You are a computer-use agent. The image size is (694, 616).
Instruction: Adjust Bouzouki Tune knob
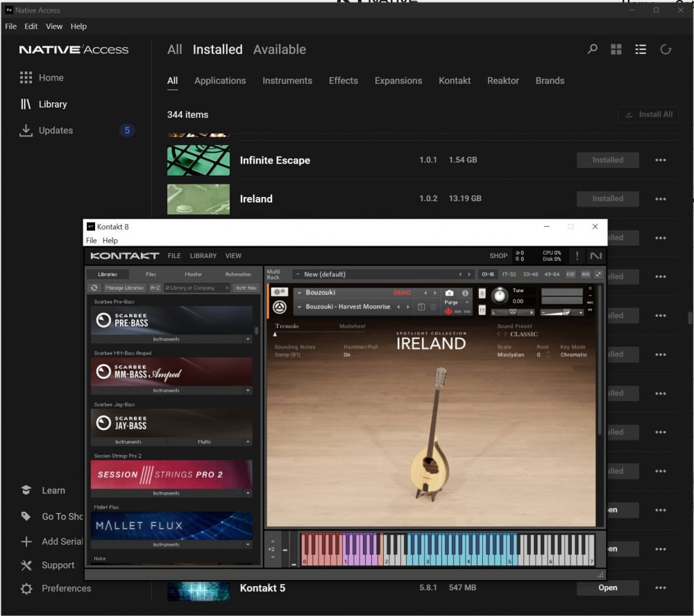(500, 296)
